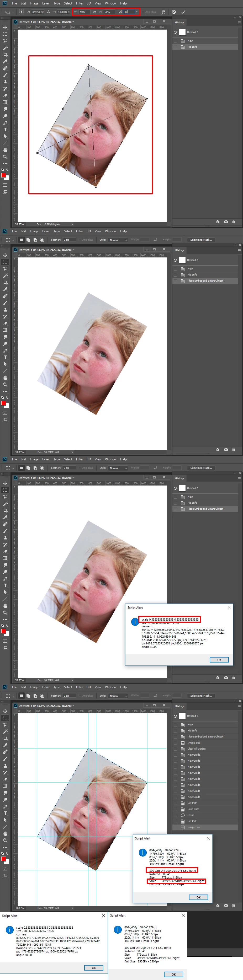This screenshot has height=980, width=243.
Task: Toggle relative positioning triangle between X and Y
Action: click(48, 12)
